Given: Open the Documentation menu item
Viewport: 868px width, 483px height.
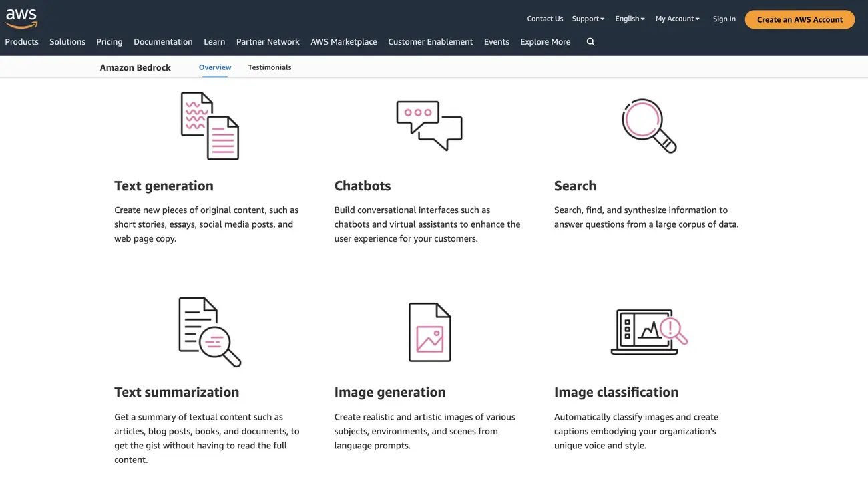Looking at the screenshot, I should [x=163, y=41].
